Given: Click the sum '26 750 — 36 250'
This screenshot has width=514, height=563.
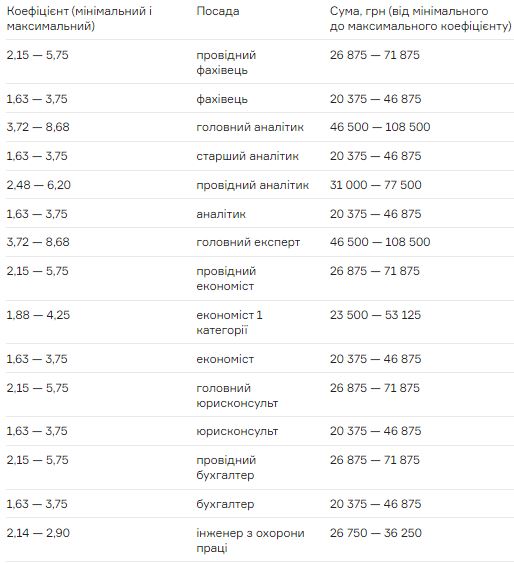Looking at the screenshot, I should point(375,533).
